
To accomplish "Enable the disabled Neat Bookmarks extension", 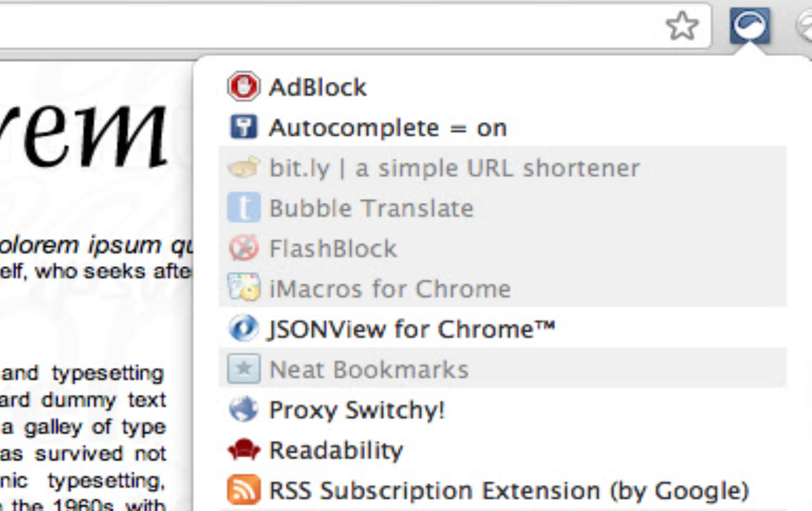I will [369, 370].
